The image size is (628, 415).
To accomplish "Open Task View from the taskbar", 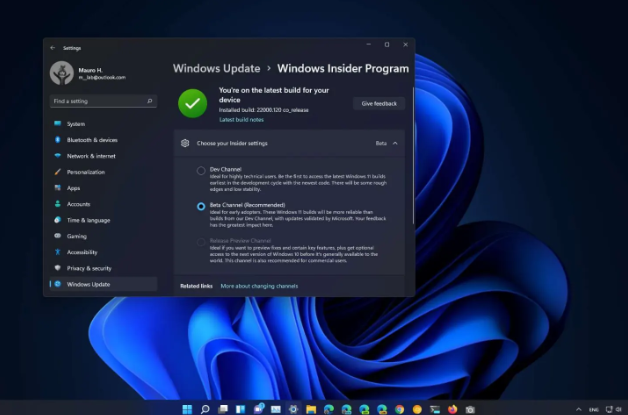I will [x=223, y=409].
